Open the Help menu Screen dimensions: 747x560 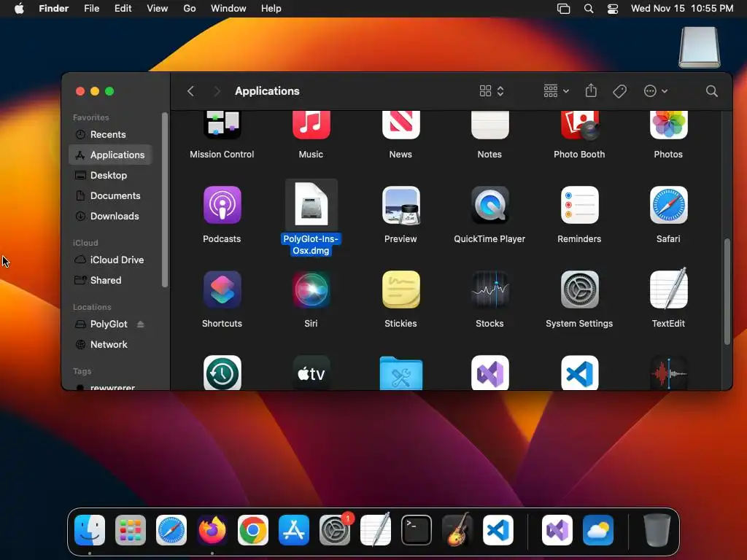tap(271, 8)
